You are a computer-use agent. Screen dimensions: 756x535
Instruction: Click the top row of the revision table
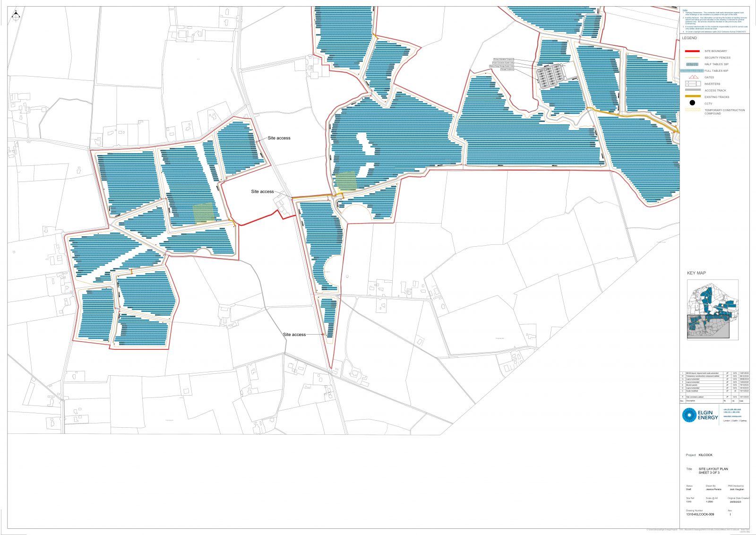pos(714,373)
